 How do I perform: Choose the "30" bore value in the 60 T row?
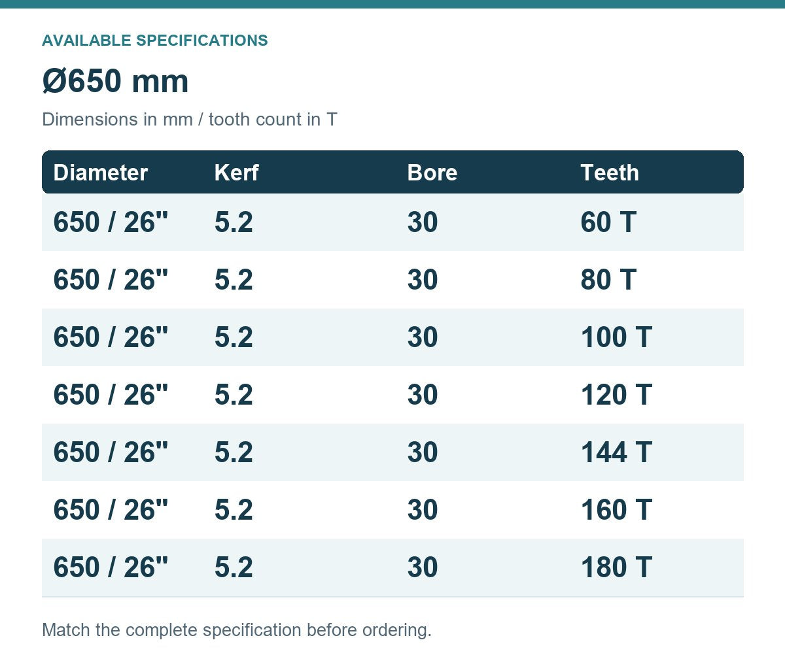click(x=423, y=222)
